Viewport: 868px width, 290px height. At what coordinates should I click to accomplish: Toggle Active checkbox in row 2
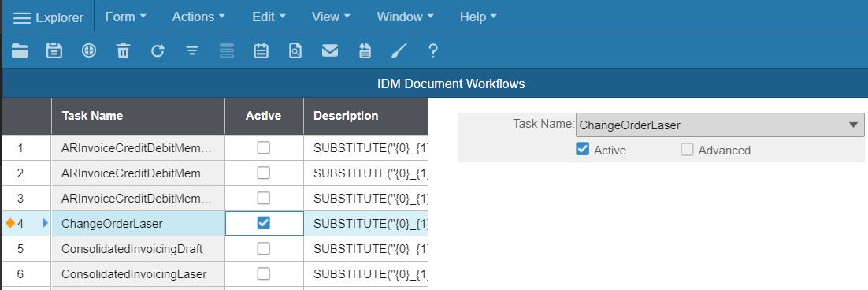click(x=264, y=173)
